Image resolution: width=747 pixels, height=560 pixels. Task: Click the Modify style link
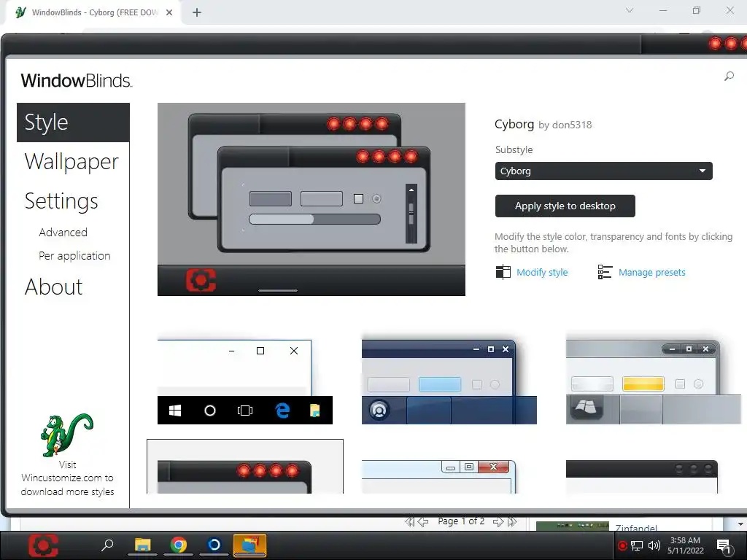(542, 273)
